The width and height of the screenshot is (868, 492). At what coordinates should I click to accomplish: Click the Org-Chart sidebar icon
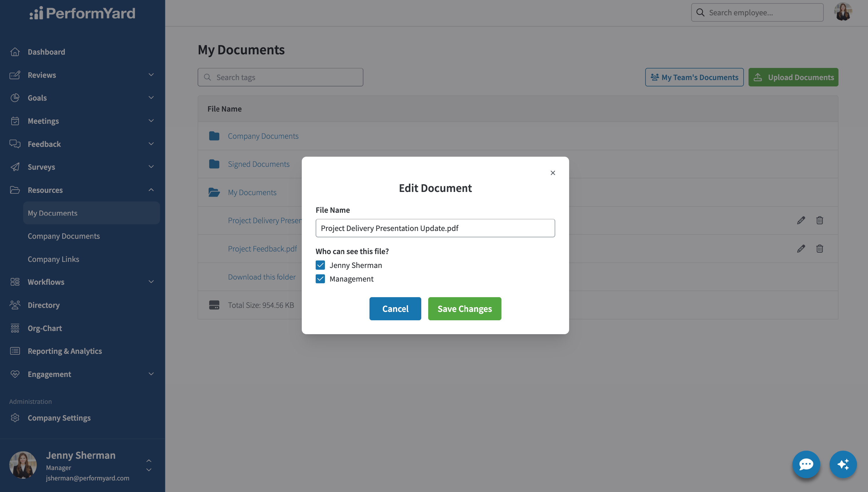click(x=15, y=328)
